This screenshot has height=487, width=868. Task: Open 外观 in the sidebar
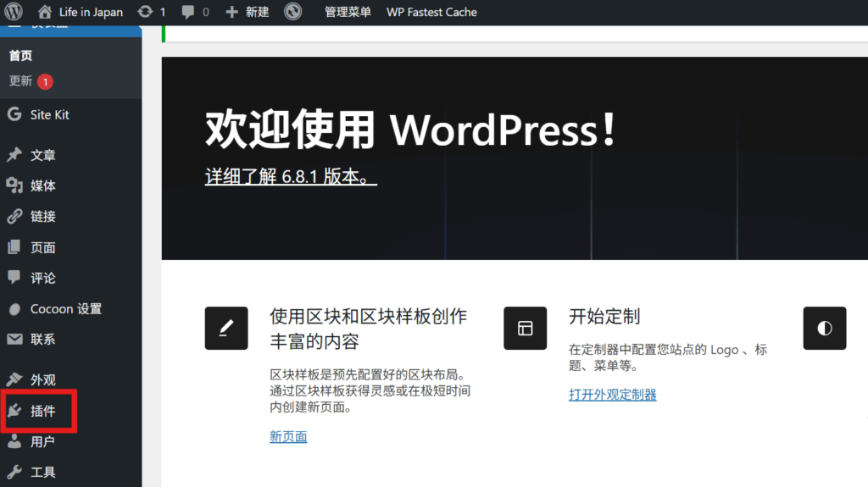tap(43, 380)
